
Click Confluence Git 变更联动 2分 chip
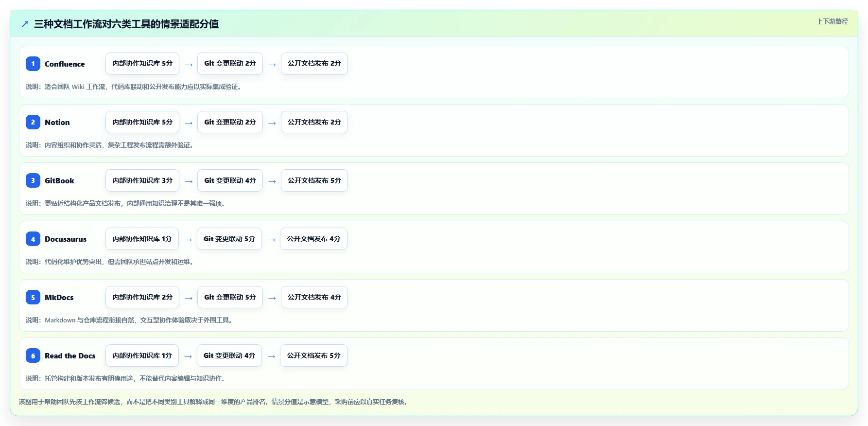[230, 64]
